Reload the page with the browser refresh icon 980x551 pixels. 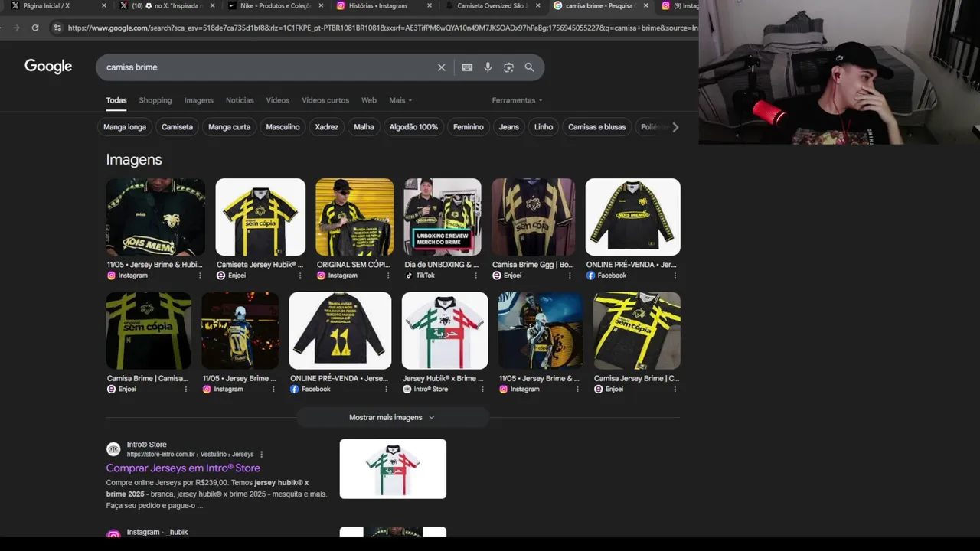click(x=35, y=28)
